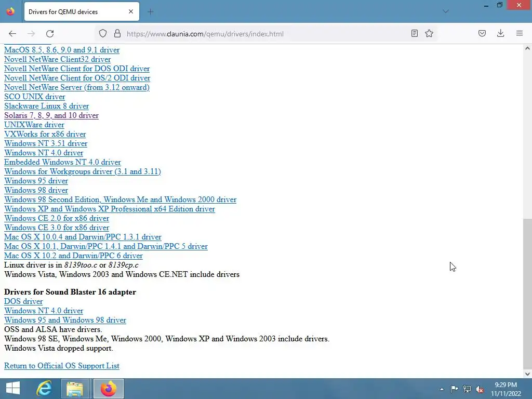Open the Save to Pocket icon

482,33
